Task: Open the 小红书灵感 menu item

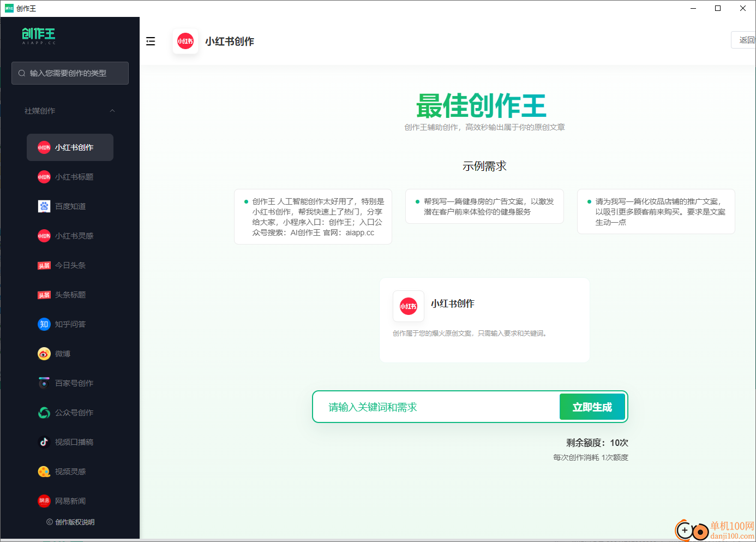Action: (x=70, y=236)
